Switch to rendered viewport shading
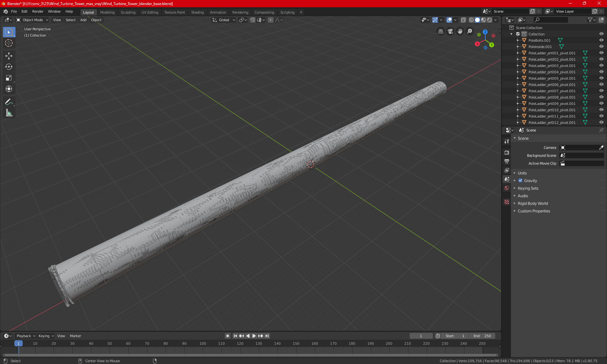The height and width of the screenshot is (364, 607). pos(489,20)
